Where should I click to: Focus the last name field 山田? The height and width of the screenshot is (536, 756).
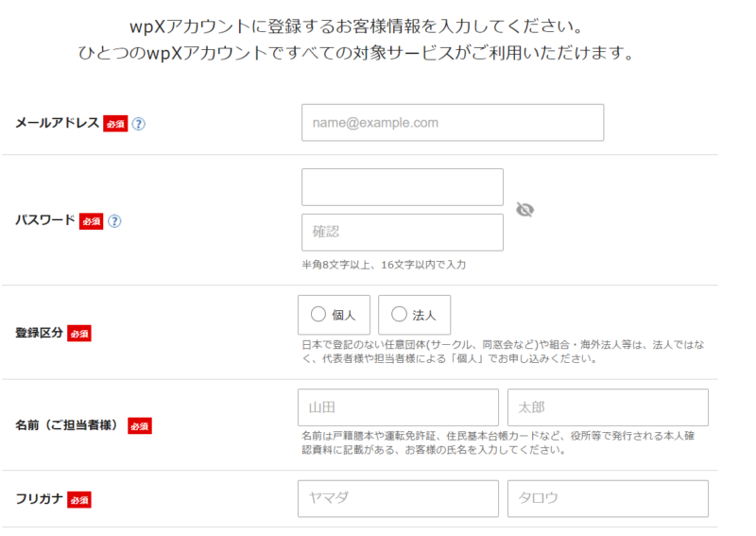pos(398,407)
